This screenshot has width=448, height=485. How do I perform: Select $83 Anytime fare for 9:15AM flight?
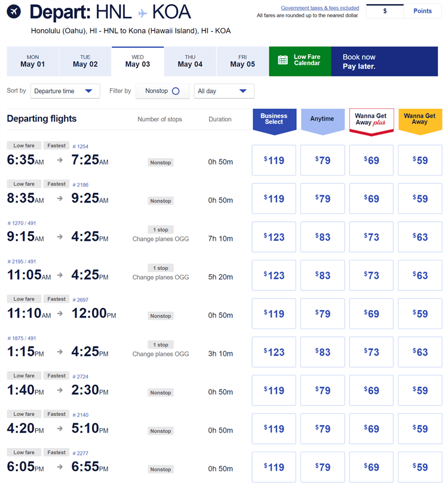coord(322,237)
